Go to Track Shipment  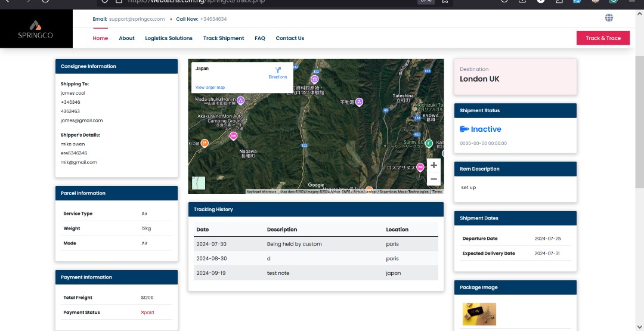pyautogui.click(x=224, y=38)
